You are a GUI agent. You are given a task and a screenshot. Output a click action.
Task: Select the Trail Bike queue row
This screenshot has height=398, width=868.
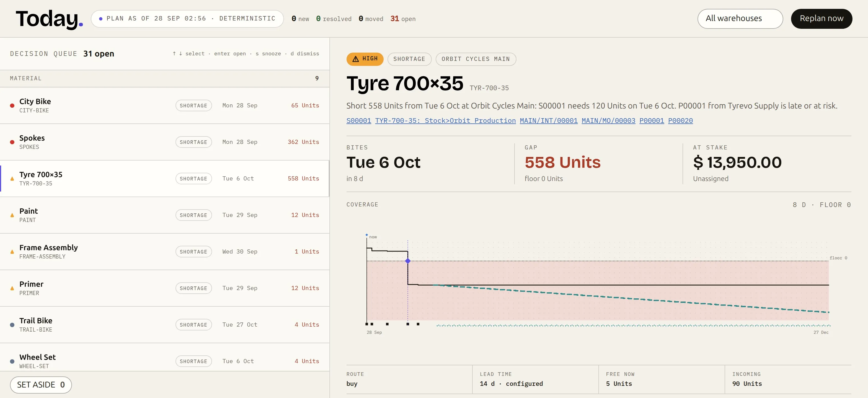(164, 325)
